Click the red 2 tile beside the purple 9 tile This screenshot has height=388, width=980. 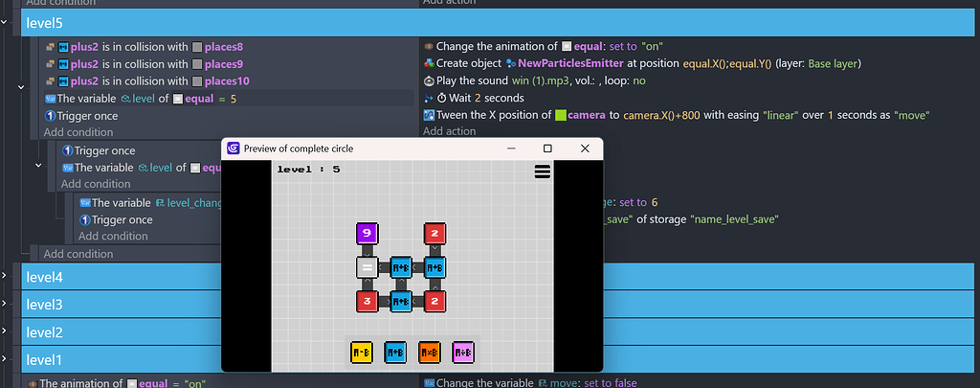click(x=434, y=234)
